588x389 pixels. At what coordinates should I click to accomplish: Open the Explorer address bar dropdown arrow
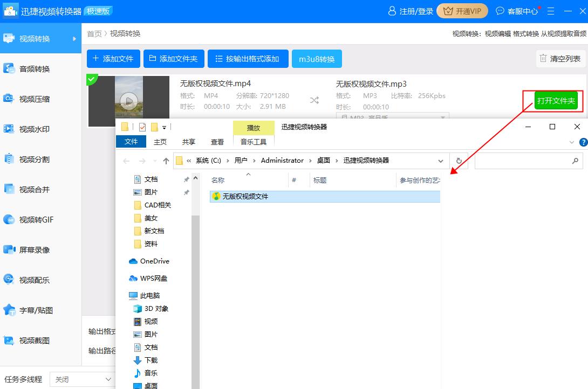click(x=441, y=161)
